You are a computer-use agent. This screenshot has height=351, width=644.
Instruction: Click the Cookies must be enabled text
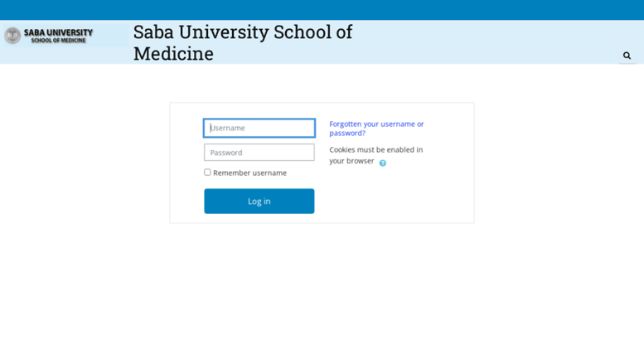[375, 155]
